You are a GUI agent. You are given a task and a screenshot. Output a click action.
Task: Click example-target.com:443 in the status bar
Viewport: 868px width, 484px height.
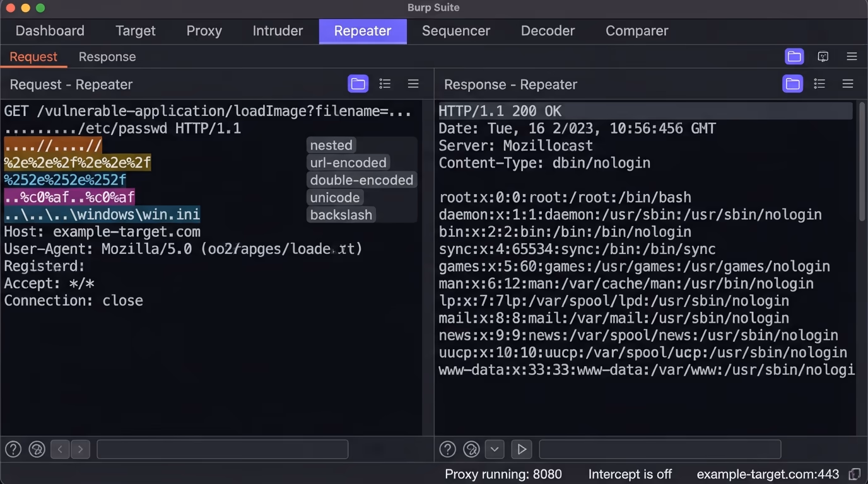[768, 474]
